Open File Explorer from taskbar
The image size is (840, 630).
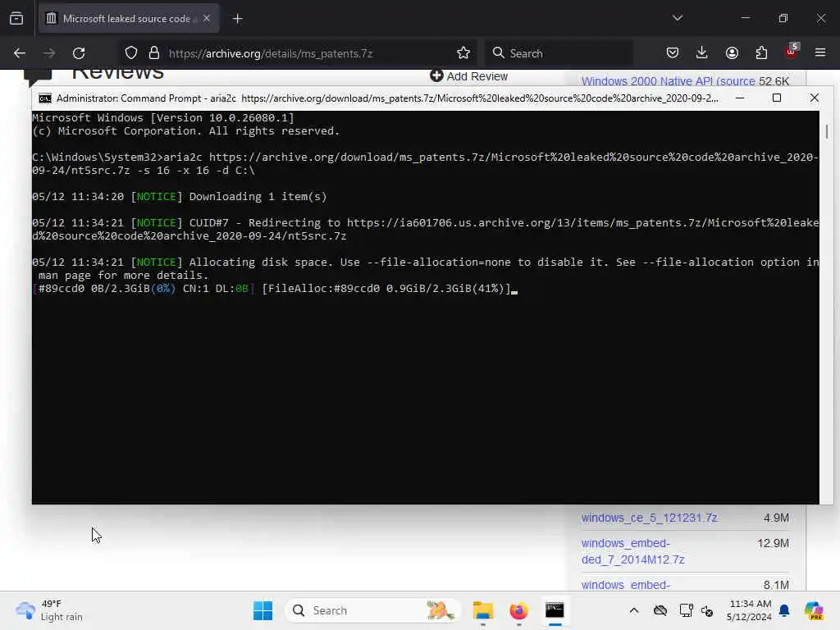click(x=482, y=610)
